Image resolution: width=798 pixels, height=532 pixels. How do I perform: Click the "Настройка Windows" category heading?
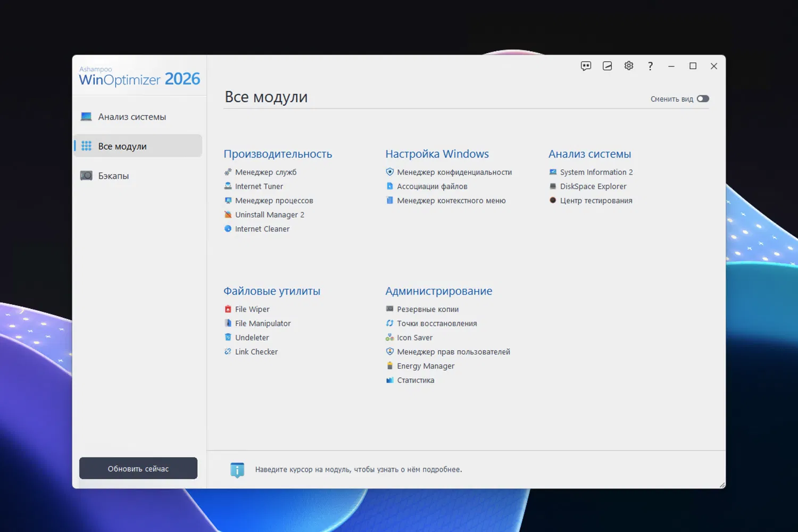tap(437, 154)
